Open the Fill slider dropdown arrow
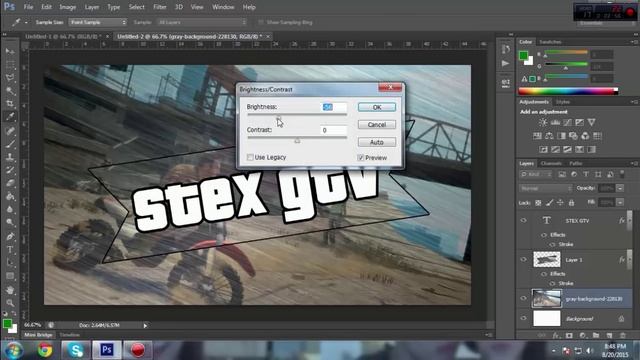 [620, 202]
